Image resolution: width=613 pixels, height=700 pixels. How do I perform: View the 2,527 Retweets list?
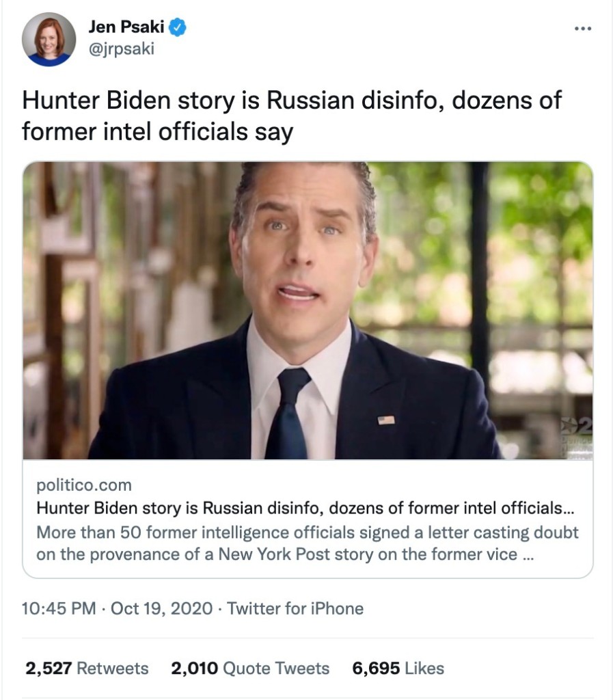click(87, 669)
